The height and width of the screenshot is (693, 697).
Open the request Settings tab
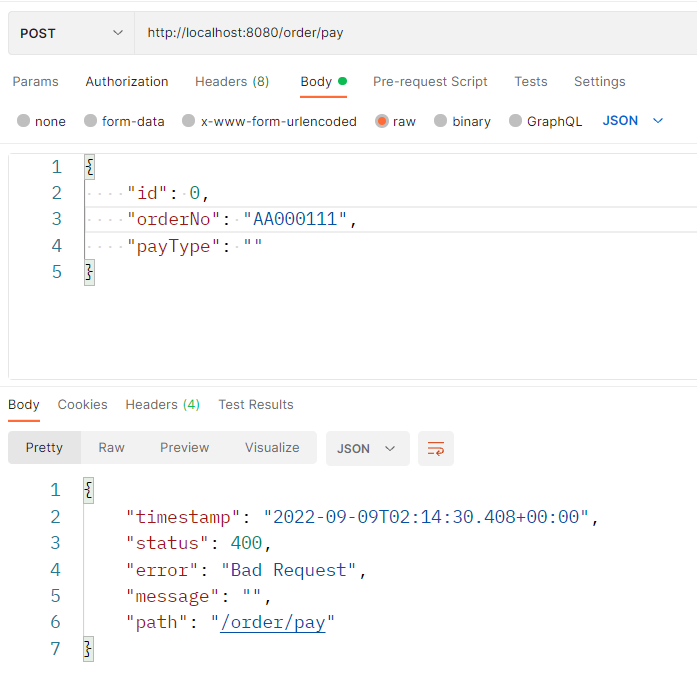(599, 82)
